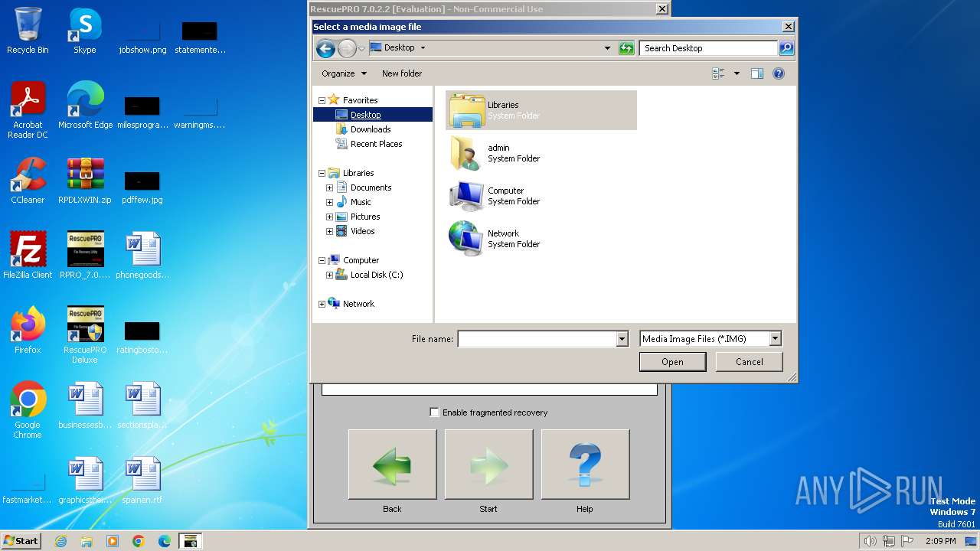Open the address bar previous locations dropdown
Image resolution: width=980 pixels, height=551 pixels.
click(607, 48)
